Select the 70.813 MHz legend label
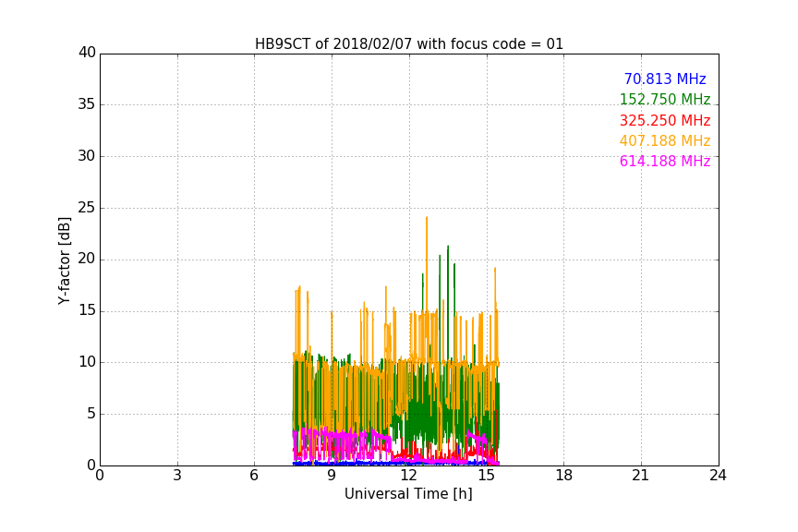 (665, 79)
